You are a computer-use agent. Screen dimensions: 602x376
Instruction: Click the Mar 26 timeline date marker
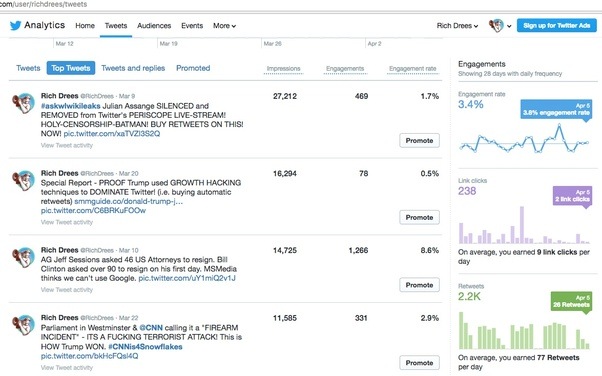tap(273, 43)
